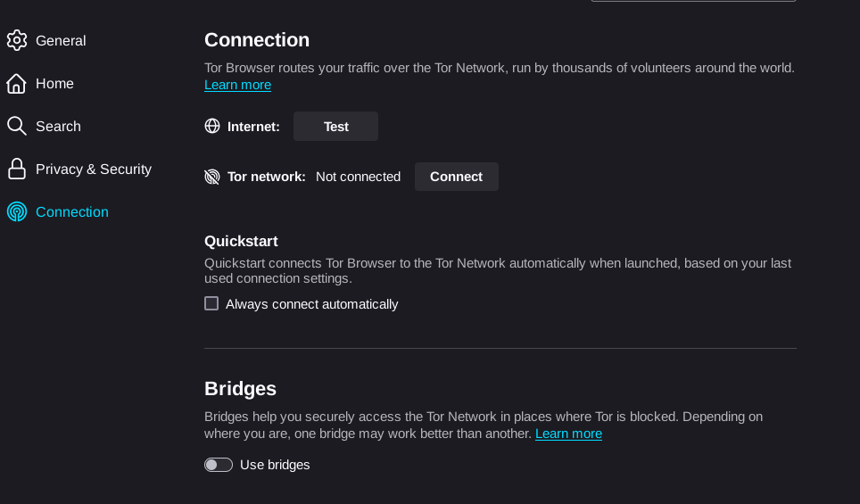The image size is (860, 504).
Task: Click the globe icon beside Internet
Action: click(212, 127)
